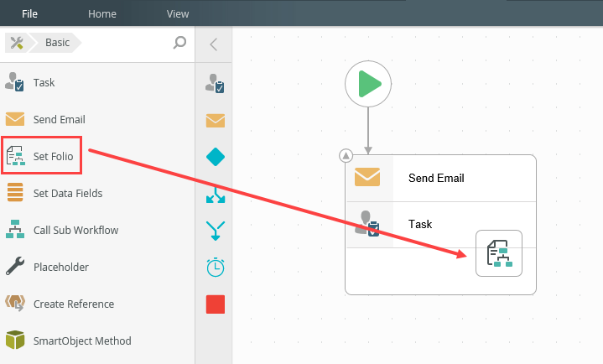
Task: Click the envelope icon in favorites strip
Action: pos(216,121)
